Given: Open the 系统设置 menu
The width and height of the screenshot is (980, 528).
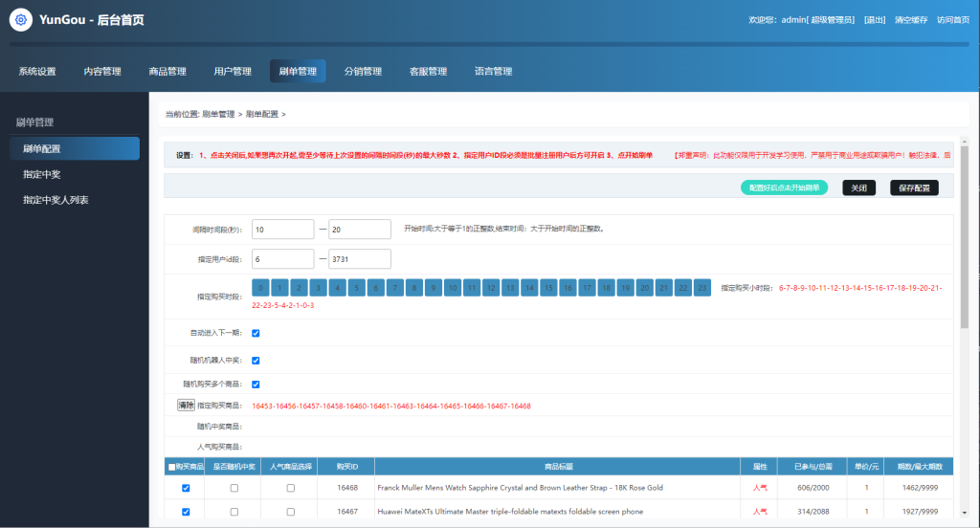Looking at the screenshot, I should click(x=37, y=72).
